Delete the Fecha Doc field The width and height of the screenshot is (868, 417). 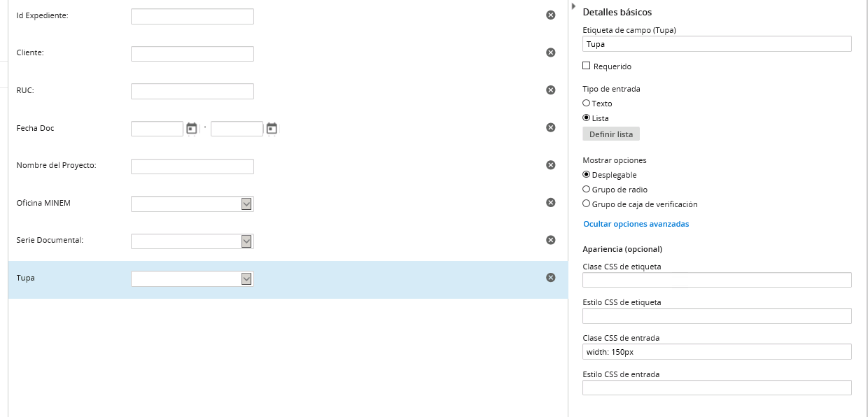[551, 127]
